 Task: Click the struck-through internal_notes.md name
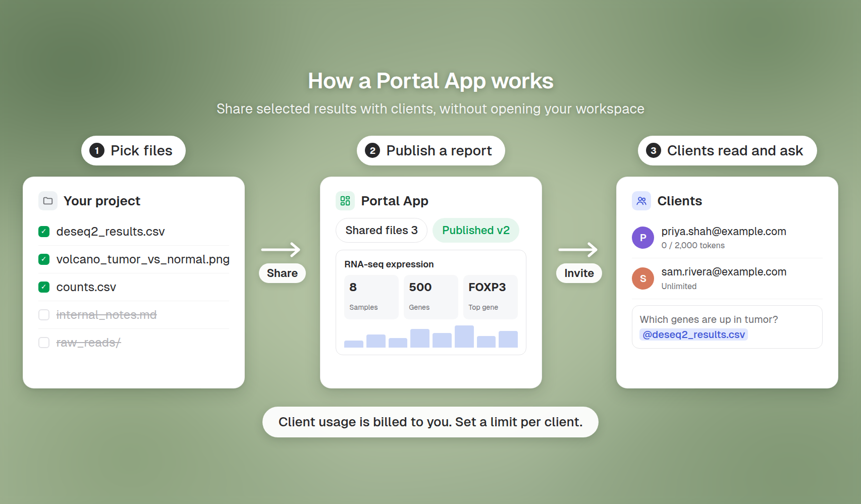pos(106,315)
